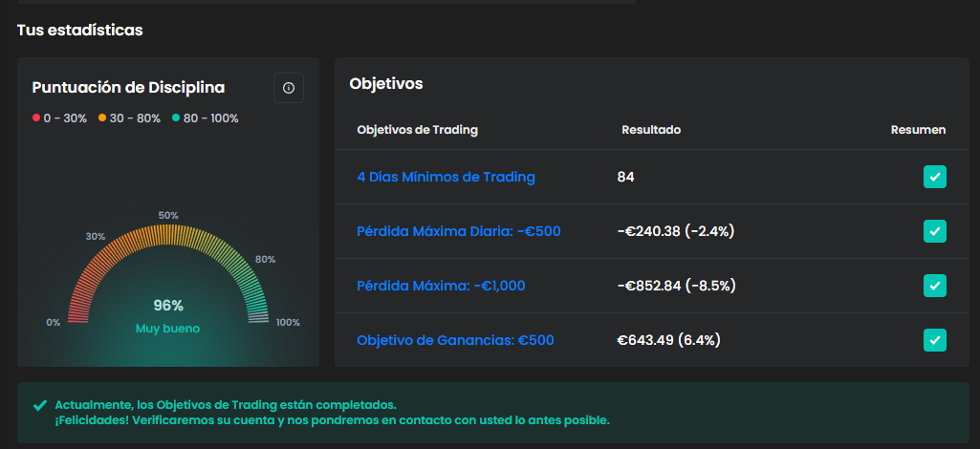Click the green success checkmark in banner
980x449 pixels.
pyautogui.click(x=40, y=405)
